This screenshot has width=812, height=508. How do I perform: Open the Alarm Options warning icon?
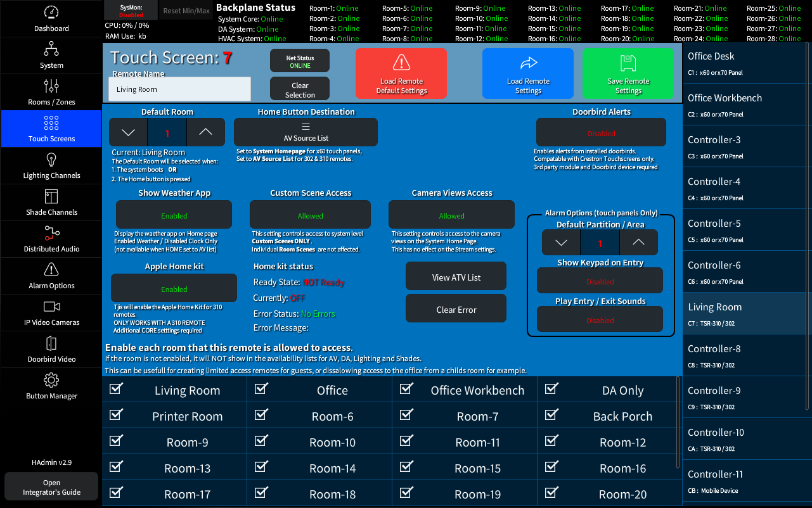pyautogui.click(x=51, y=269)
